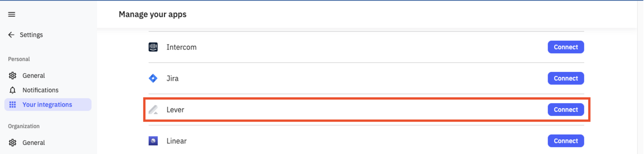Viewport: 644px width, 154px height.
Task: Click the Lever app name
Action: coord(175,110)
